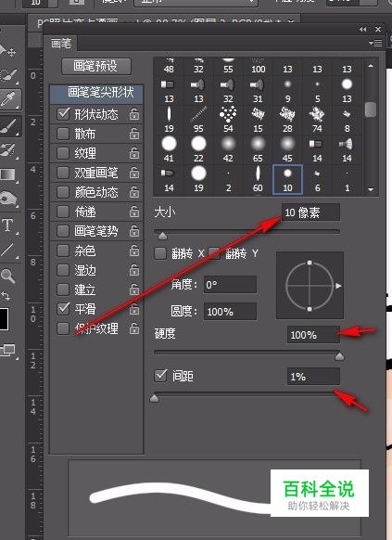Enable the 双重画笔 checkbox
Image resolution: width=392 pixels, height=540 pixels.
(63, 173)
